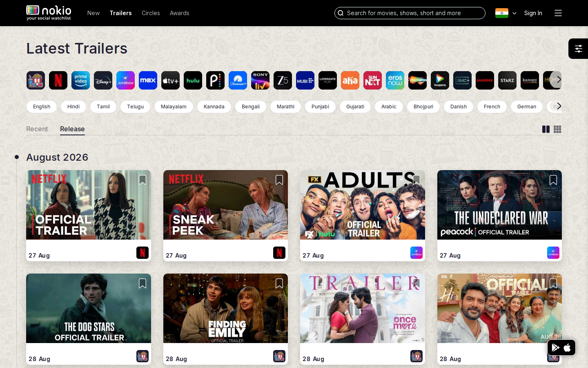588x368 pixels.
Task: Choose the Paramount+ provider icon
Action: 238,81
